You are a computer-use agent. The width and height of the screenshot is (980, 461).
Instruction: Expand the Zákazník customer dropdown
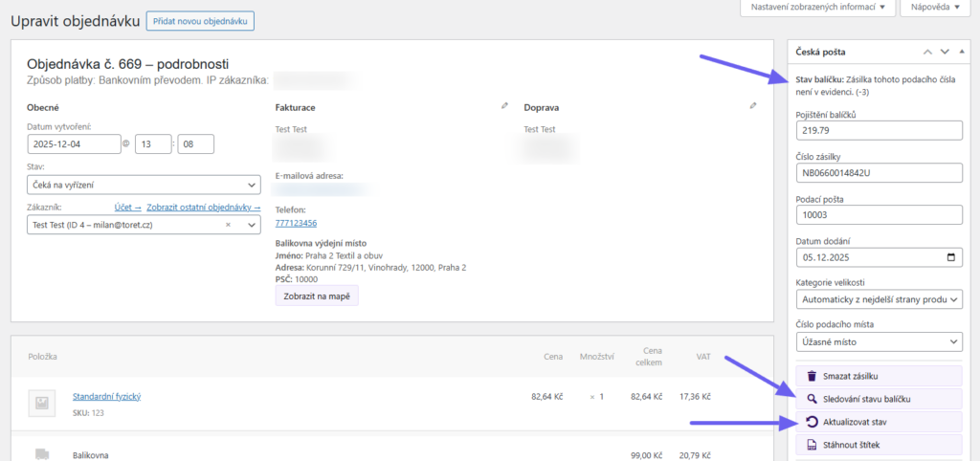tap(252, 225)
